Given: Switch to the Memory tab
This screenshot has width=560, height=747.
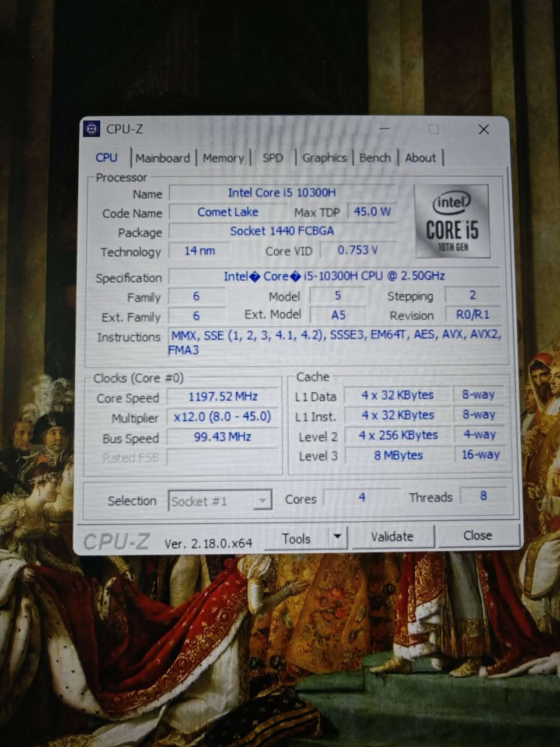Looking at the screenshot, I should pos(223,158).
